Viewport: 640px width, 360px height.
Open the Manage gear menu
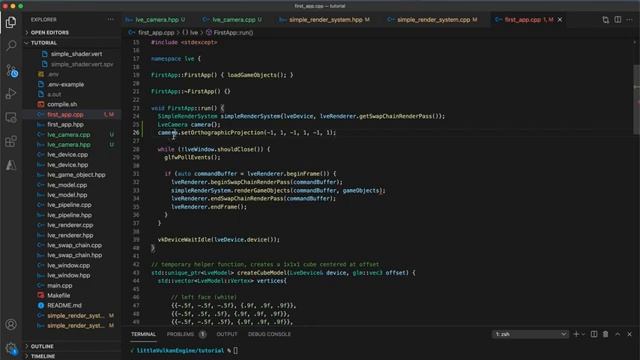coord(11,348)
